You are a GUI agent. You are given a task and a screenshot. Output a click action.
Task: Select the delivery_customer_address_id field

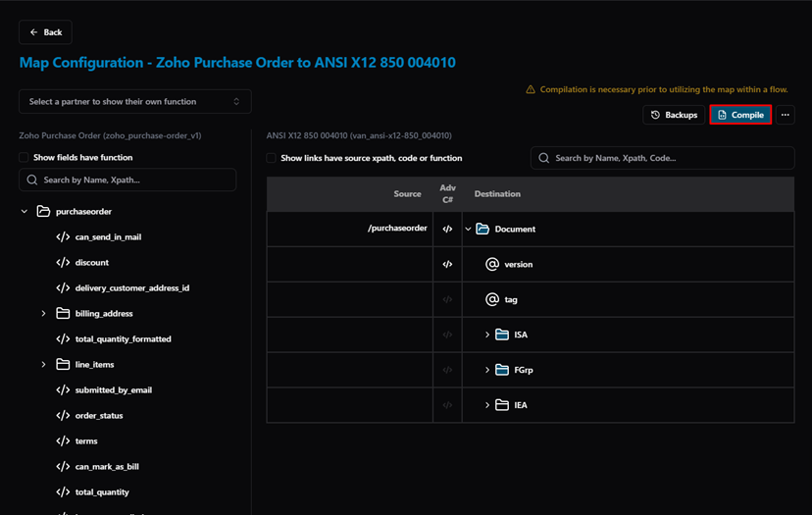point(132,288)
